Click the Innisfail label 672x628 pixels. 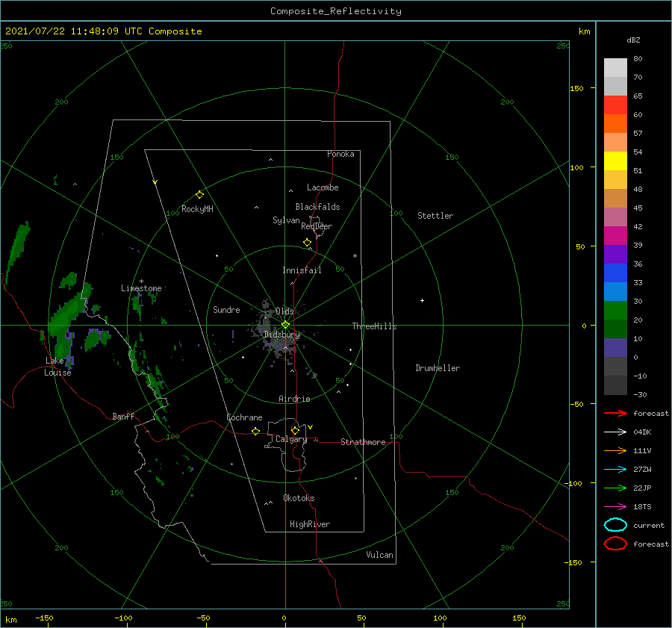(302, 270)
